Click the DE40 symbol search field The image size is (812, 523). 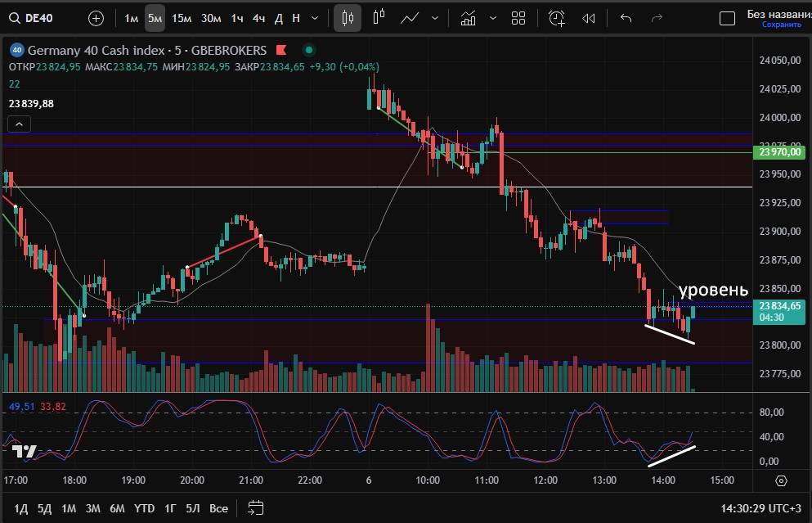[x=34, y=18]
